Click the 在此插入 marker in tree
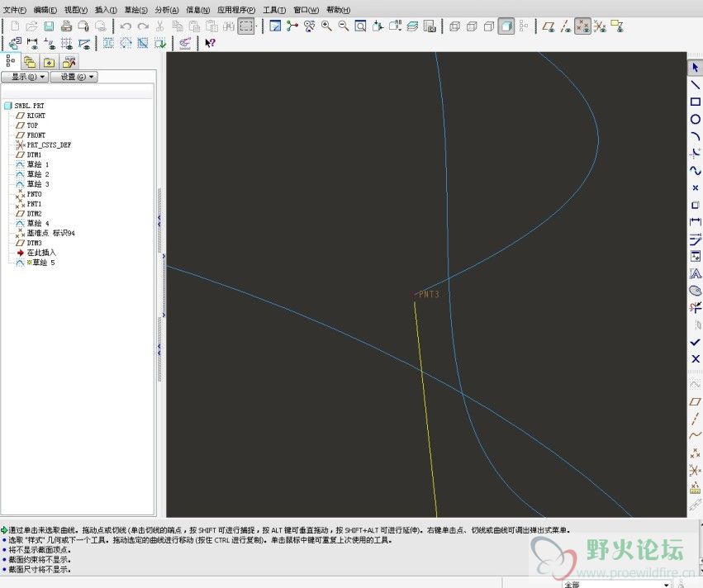This screenshot has height=588, width=703. (41, 253)
